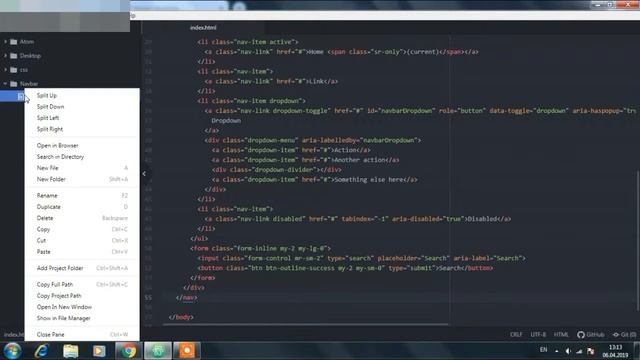Open the Navbar folder icon
This screenshot has width=640, height=360.
[13, 84]
